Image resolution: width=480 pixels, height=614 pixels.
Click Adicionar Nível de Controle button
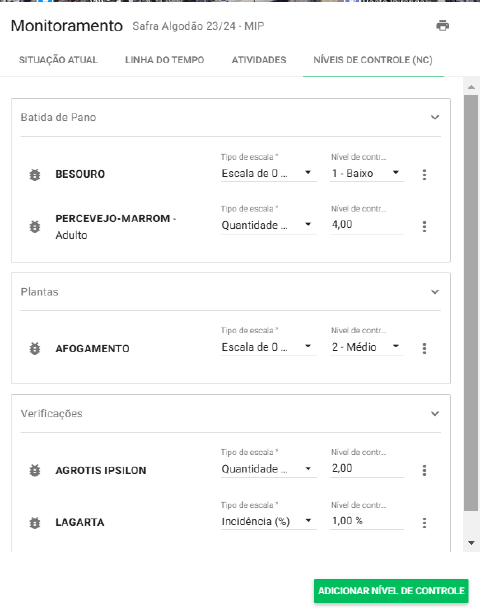[391, 591]
